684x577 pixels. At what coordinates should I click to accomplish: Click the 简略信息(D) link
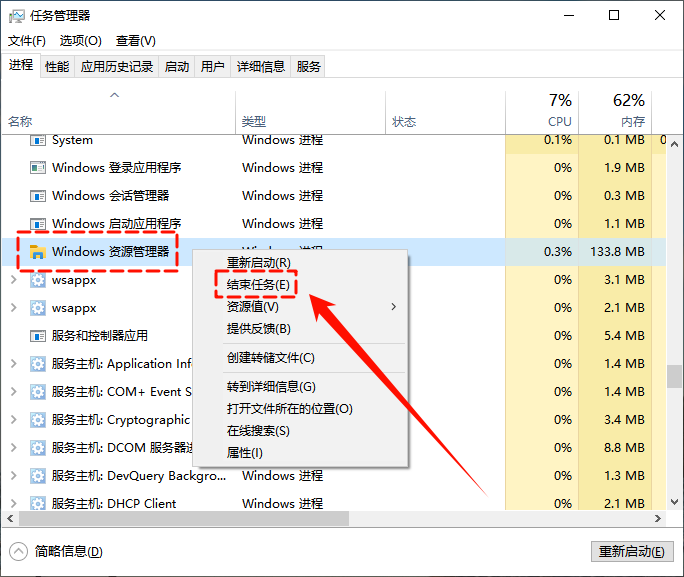(68, 552)
